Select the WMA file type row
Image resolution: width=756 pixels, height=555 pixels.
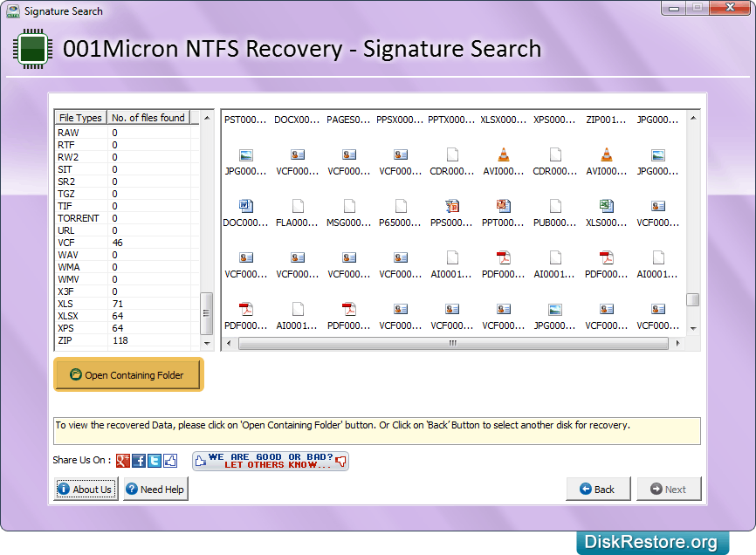click(x=127, y=267)
